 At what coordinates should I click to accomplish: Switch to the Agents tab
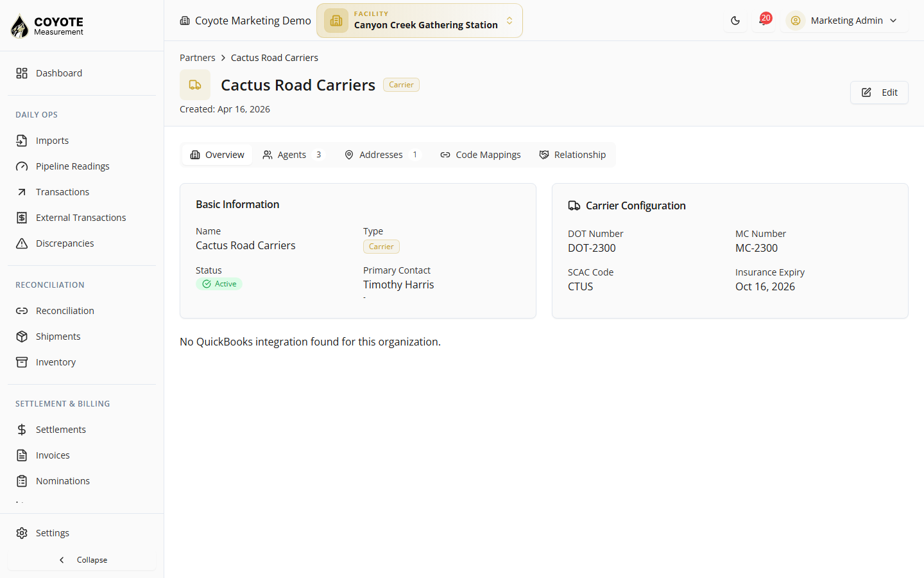(294, 155)
